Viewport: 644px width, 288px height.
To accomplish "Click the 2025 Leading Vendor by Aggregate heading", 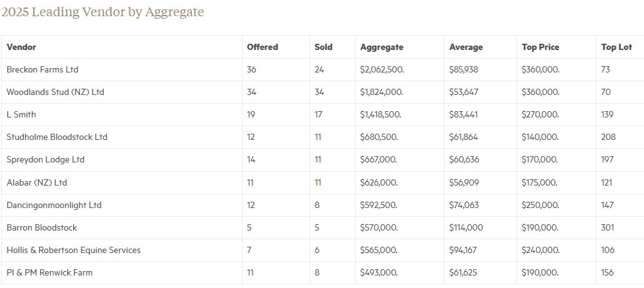I will (x=103, y=12).
